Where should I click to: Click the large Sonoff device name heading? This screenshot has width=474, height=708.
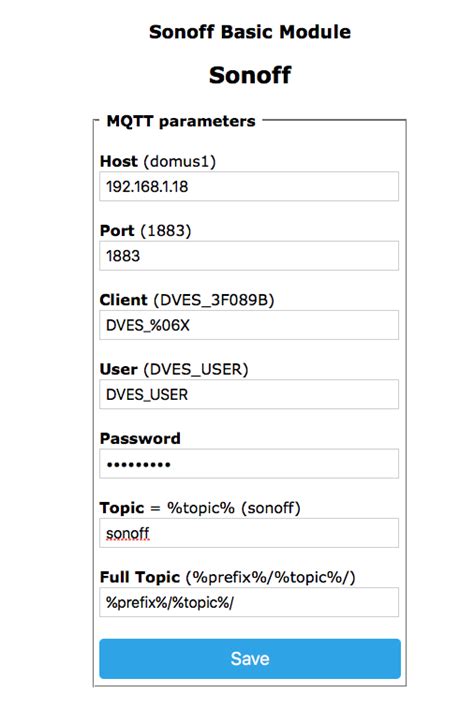coord(250,75)
